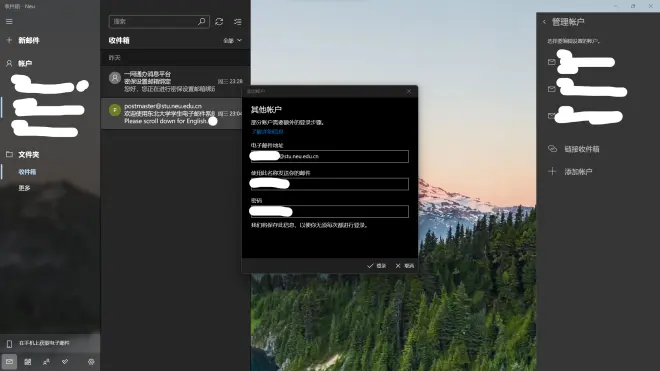
Task: Expand the 全部 filter dropdown
Action: pos(232,40)
